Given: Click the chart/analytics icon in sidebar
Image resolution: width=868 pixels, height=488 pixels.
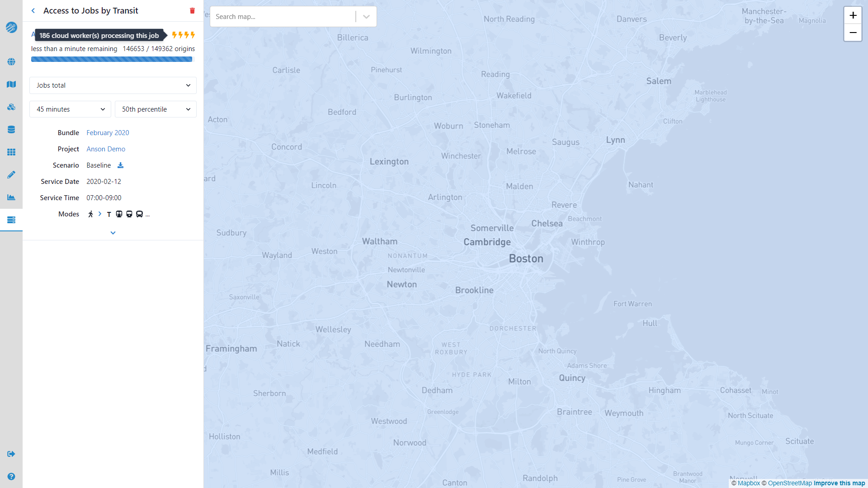Looking at the screenshot, I should tap(11, 197).
